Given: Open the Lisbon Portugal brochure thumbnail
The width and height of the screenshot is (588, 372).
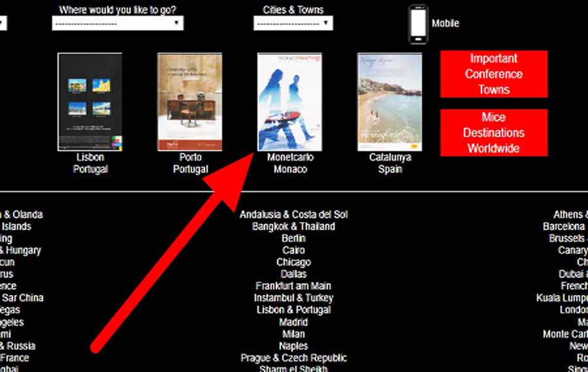Looking at the screenshot, I should pos(90,102).
